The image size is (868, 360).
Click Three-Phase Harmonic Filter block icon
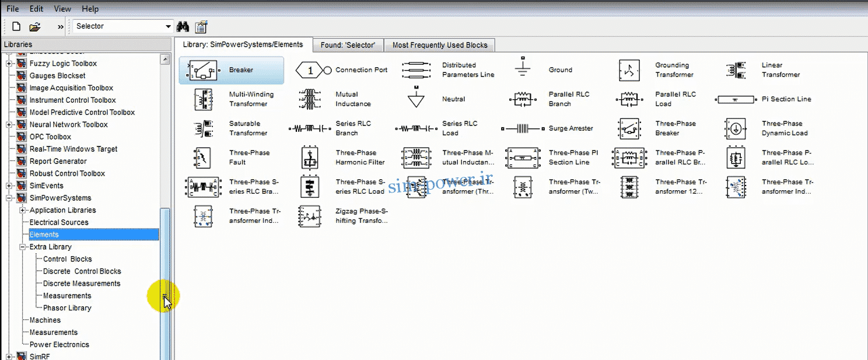tap(309, 158)
